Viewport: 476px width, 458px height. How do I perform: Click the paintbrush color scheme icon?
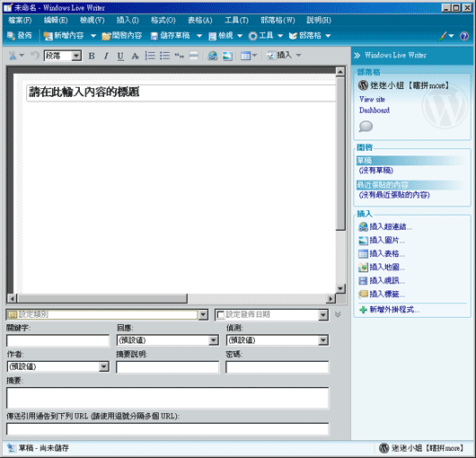point(443,36)
